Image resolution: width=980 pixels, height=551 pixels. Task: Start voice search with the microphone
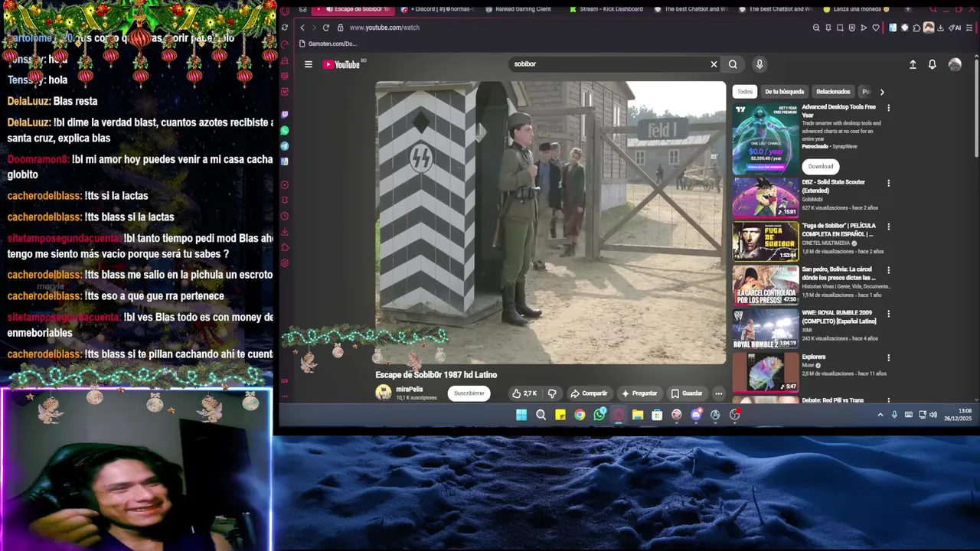pos(759,64)
